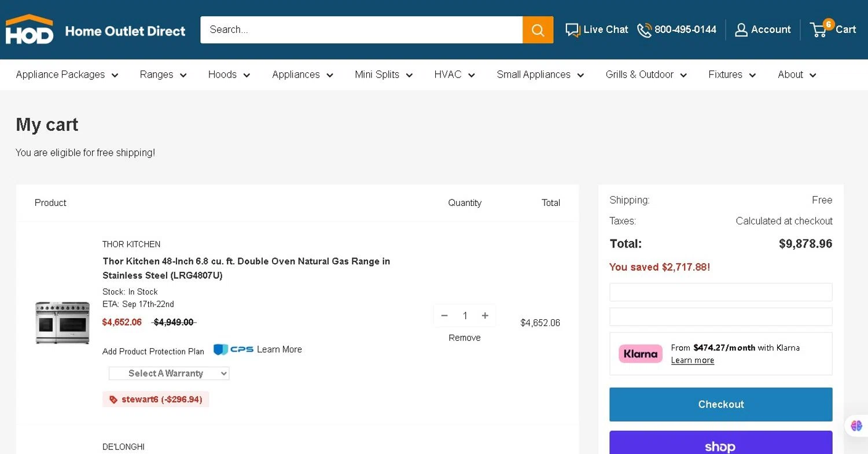This screenshot has width=868, height=454.
Task: Click the purple brain widget icon
Action: [x=856, y=426]
